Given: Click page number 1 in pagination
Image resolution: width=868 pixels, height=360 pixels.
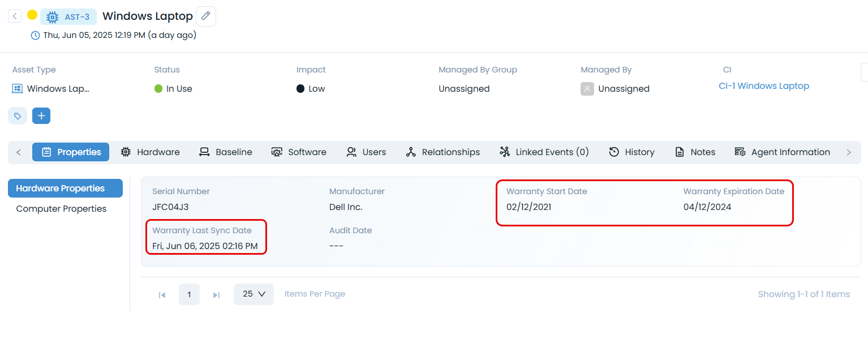Looking at the screenshot, I should click(x=189, y=294).
